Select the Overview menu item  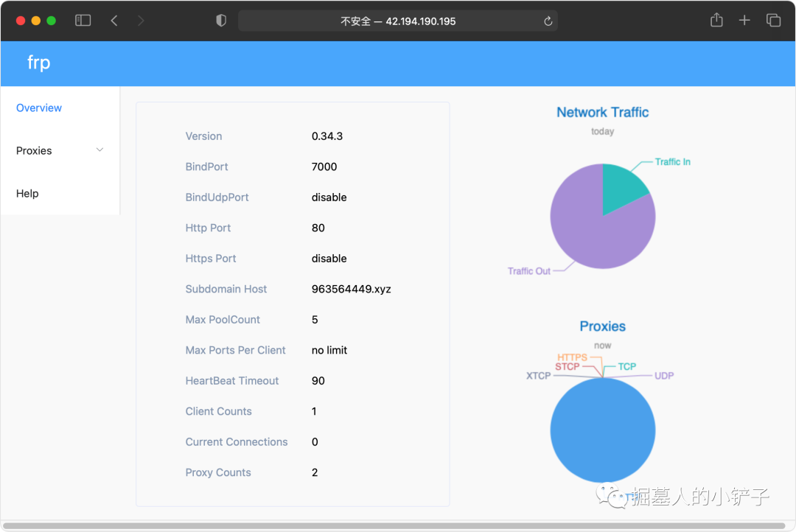[x=39, y=108]
